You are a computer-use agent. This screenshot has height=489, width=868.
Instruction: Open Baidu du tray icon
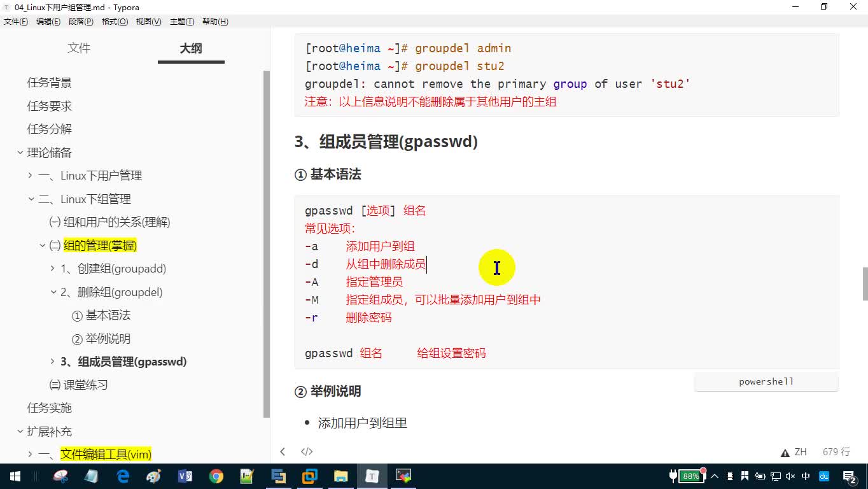pos(823,476)
